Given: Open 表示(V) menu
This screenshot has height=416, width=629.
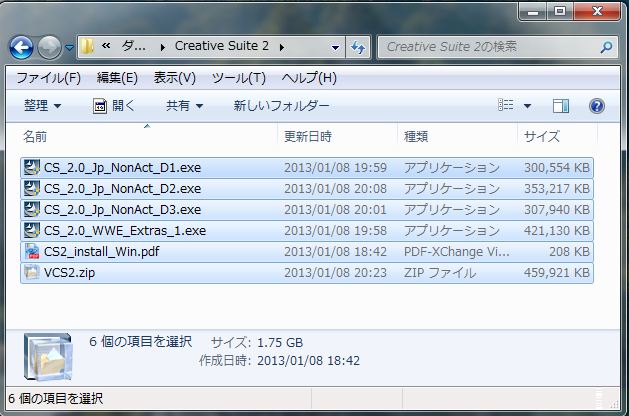Looking at the screenshot, I should tap(175, 78).
